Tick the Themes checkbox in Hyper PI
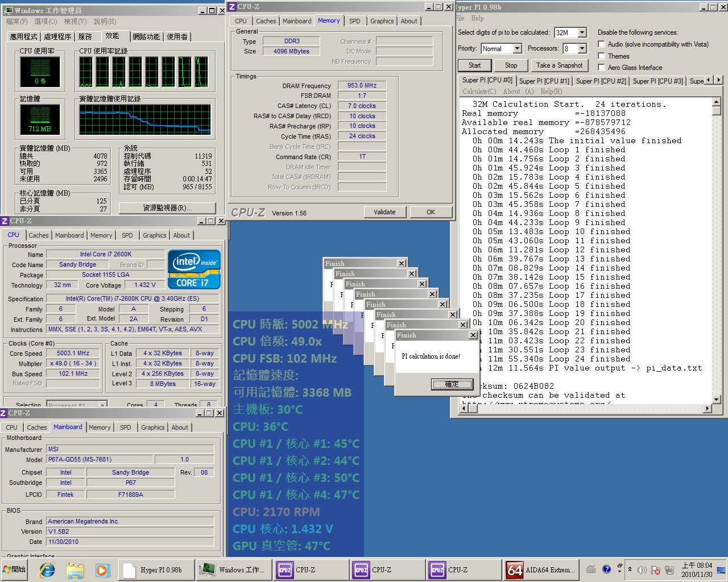The height and width of the screenshot is (582, 728). (x=601, y=56)
